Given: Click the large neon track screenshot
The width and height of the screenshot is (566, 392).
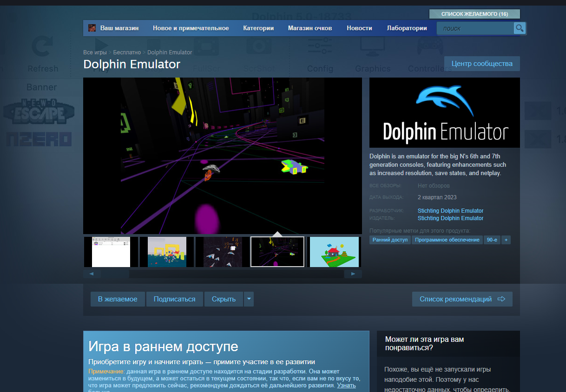Looking at the screenshot, I should pos(223,156).
